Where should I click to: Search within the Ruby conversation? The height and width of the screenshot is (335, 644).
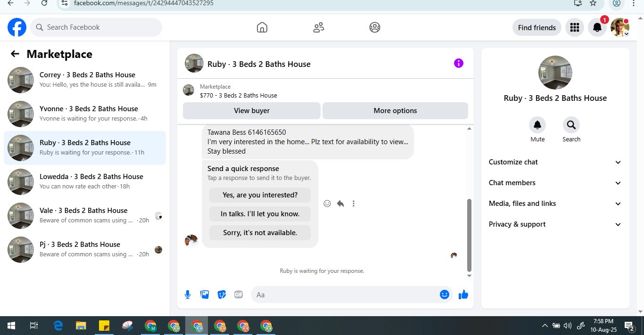[571, 125]
